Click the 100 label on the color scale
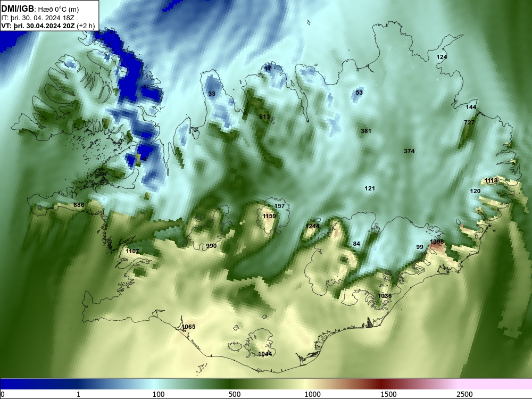 [x=159, y=394]
